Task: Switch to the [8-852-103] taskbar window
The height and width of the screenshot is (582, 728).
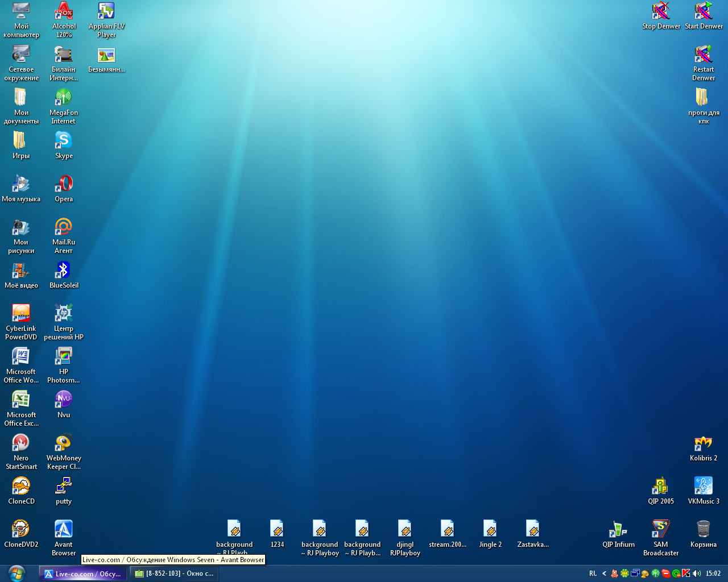Action: tap(174, 573)
